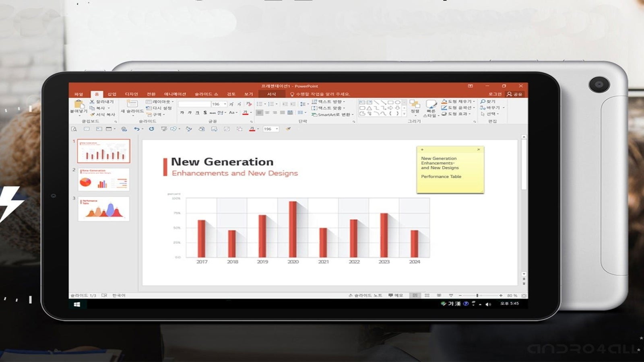The image size is (644, 362).
Task: Click the Cut (잘라내기) scissors icon
Action: pos(92,102)
